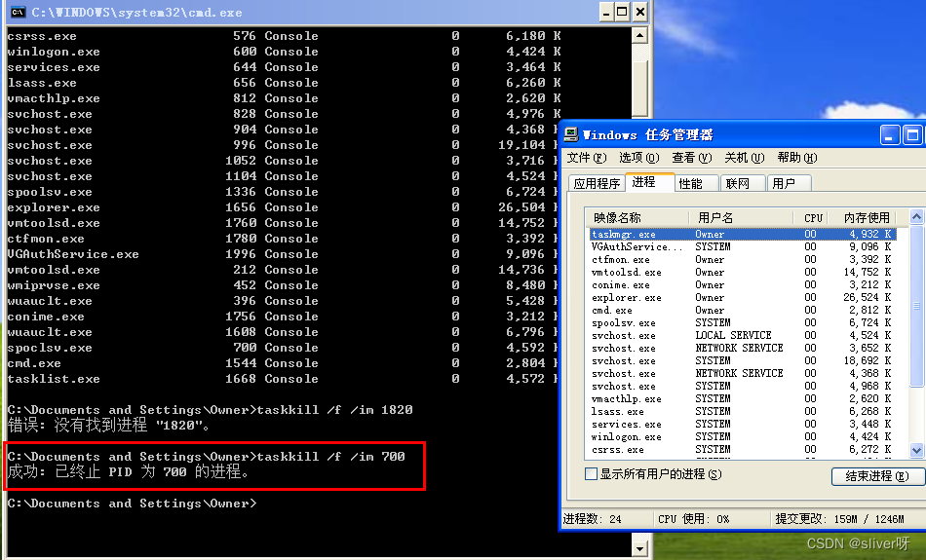This screenshot has width=926, height=560.
Task: Open the 选项(O) menu
Action: pyautogui.click(x=638, y=158)
